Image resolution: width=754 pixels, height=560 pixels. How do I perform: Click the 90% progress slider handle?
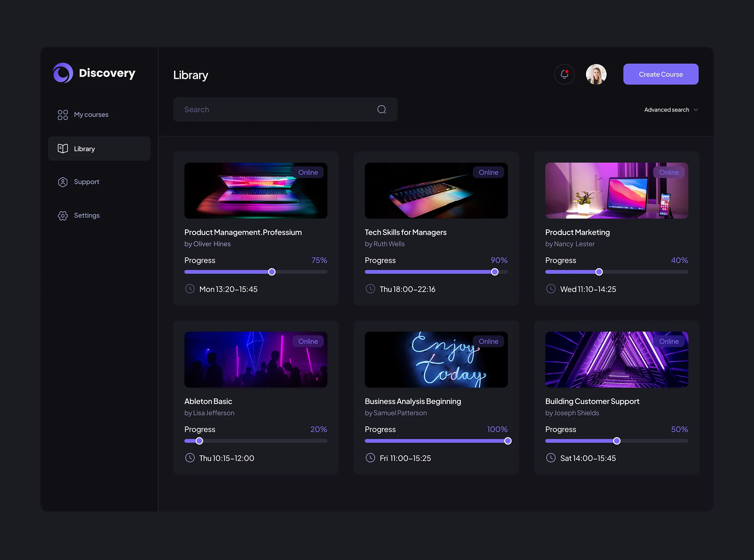click(495, 272)
